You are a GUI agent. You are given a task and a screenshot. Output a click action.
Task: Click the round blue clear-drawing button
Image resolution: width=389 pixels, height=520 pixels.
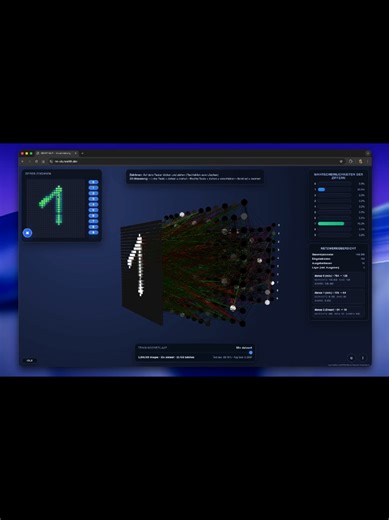[27, 233]
